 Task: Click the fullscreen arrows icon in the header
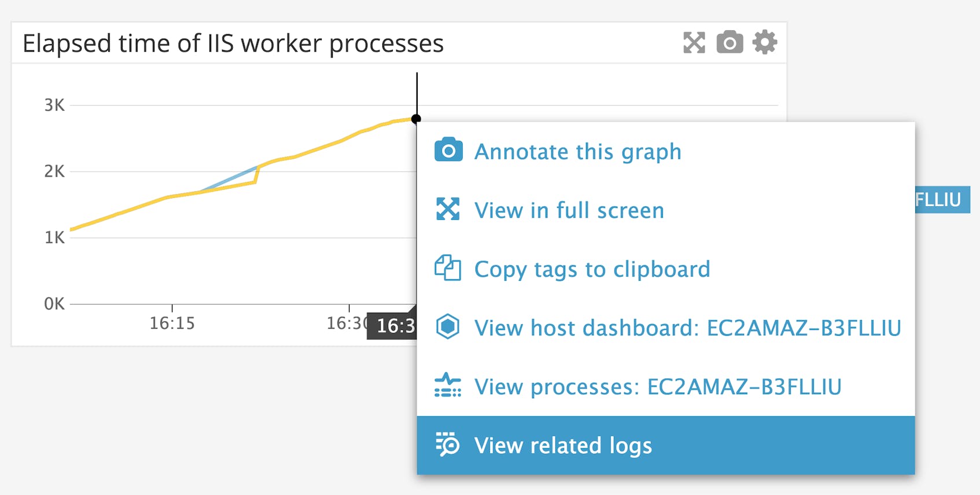[x=695, y=42]
